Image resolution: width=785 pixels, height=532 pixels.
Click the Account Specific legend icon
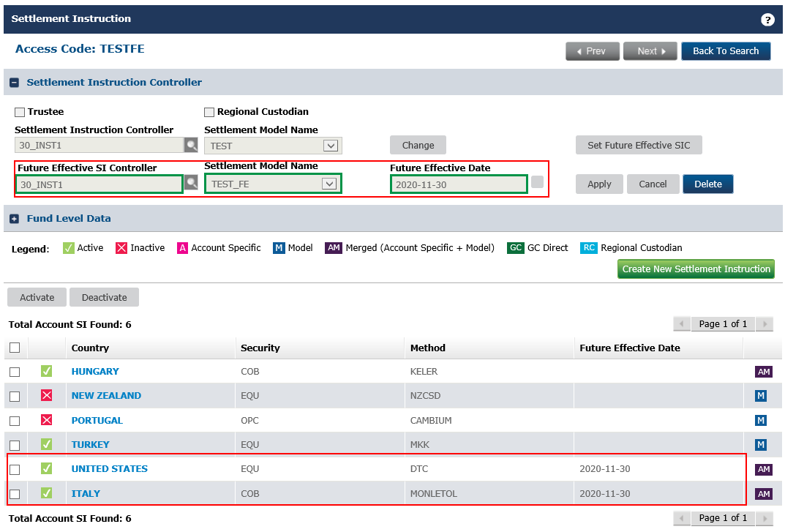182,248
